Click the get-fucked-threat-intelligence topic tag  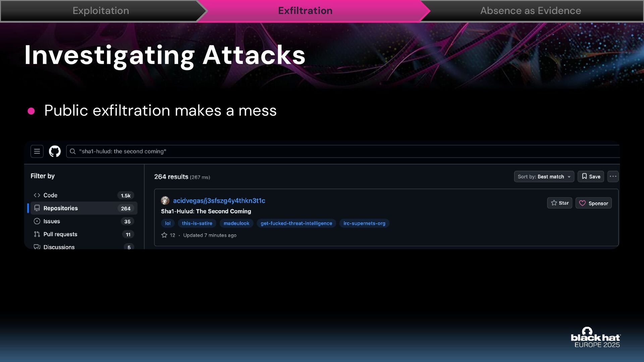click(x=296, y=223)
